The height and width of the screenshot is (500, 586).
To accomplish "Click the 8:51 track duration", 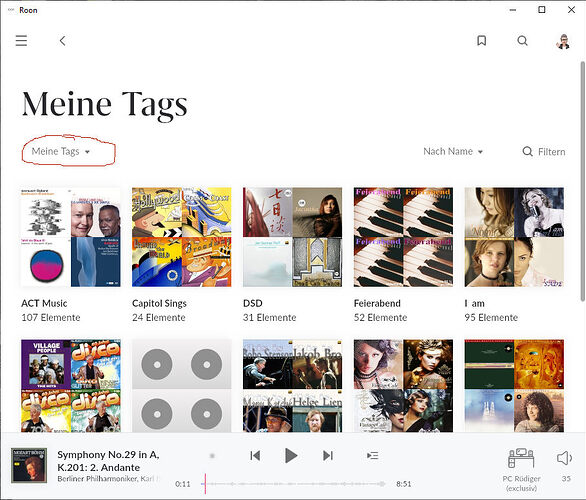I will (x=404, y=484).
